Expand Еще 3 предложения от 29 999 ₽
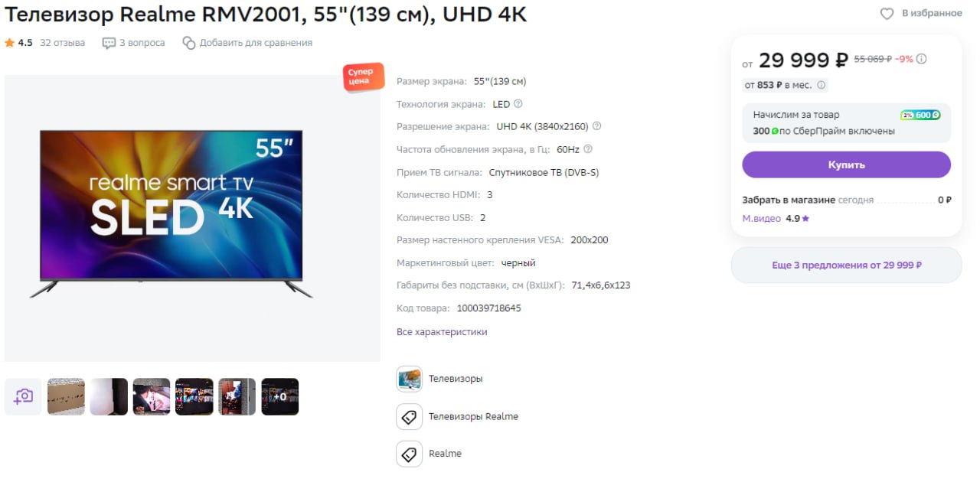 tap(846, 265)
